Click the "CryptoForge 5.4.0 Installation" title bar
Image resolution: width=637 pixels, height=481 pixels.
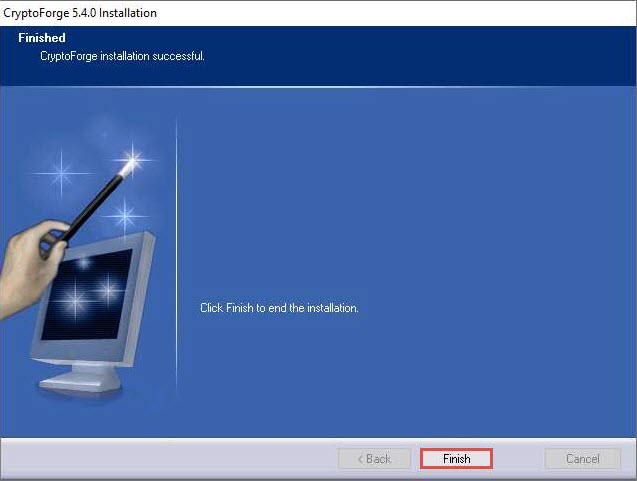(80, 13)
